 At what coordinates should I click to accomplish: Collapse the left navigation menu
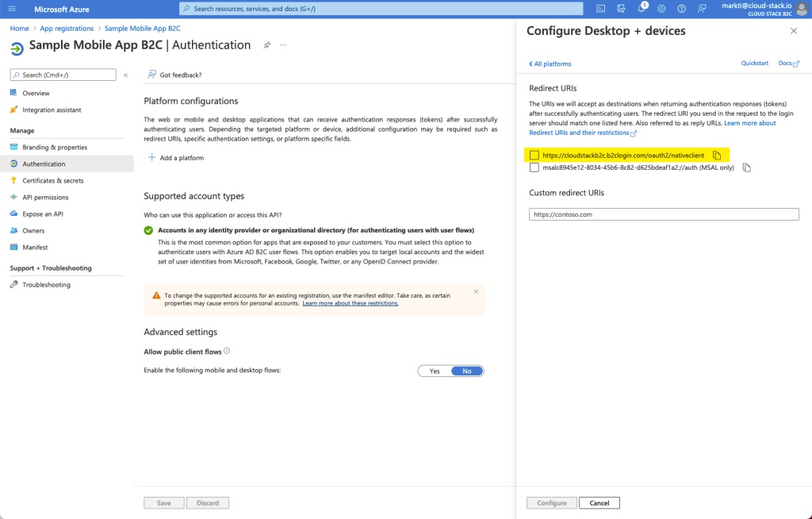(x=126, y=75)
